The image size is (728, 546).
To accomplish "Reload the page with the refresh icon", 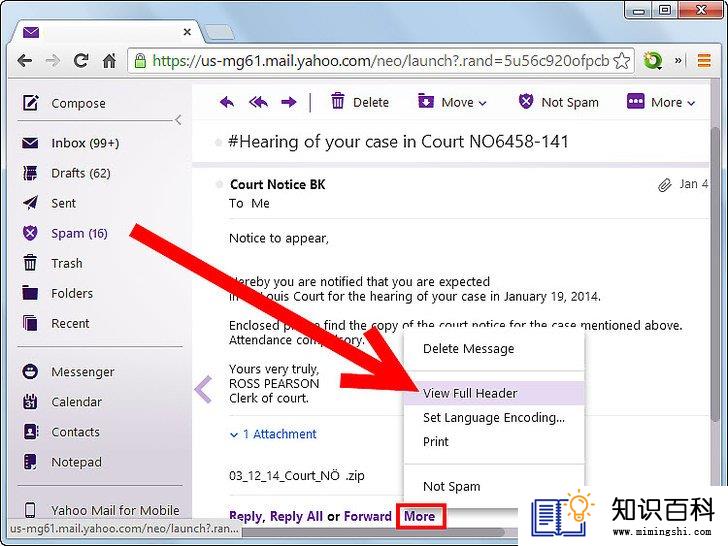I will point(81,61).
